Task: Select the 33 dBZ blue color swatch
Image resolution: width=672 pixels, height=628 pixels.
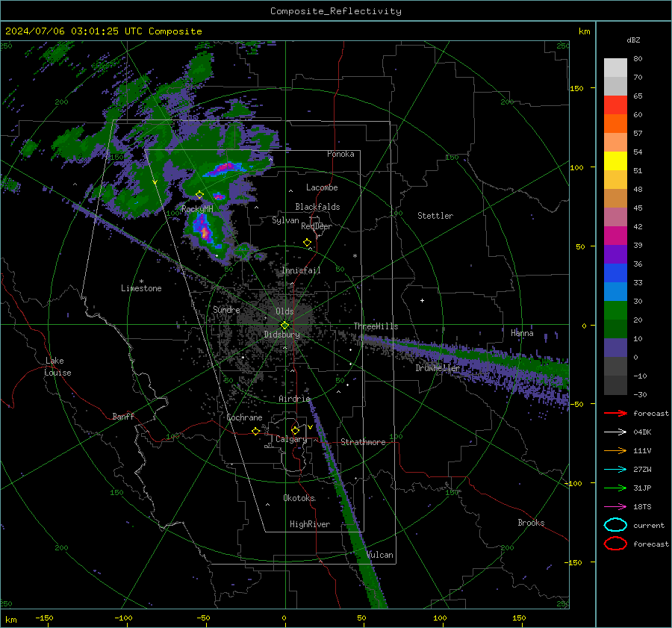Action: click(615, 273)
